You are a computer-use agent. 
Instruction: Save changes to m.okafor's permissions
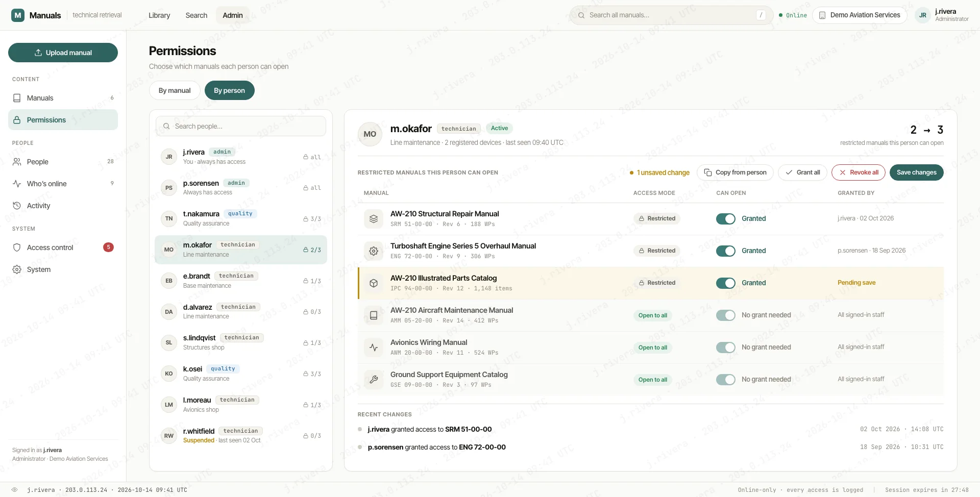click(x=916, y=172)
